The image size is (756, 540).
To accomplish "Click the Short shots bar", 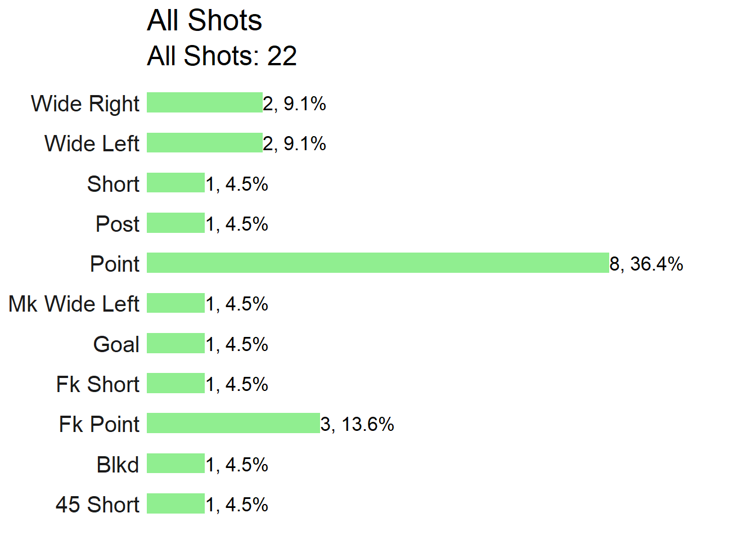I will click(175, 183).
